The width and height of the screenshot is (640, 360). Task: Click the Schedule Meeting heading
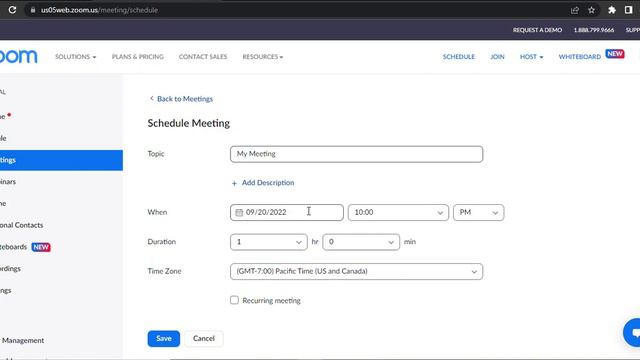pos(189,123)
